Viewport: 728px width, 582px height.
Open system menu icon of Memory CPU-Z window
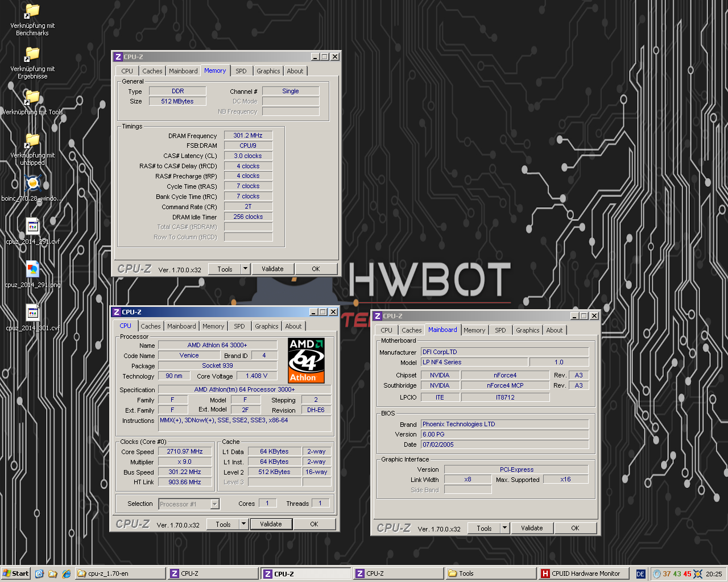pos(118,57)
